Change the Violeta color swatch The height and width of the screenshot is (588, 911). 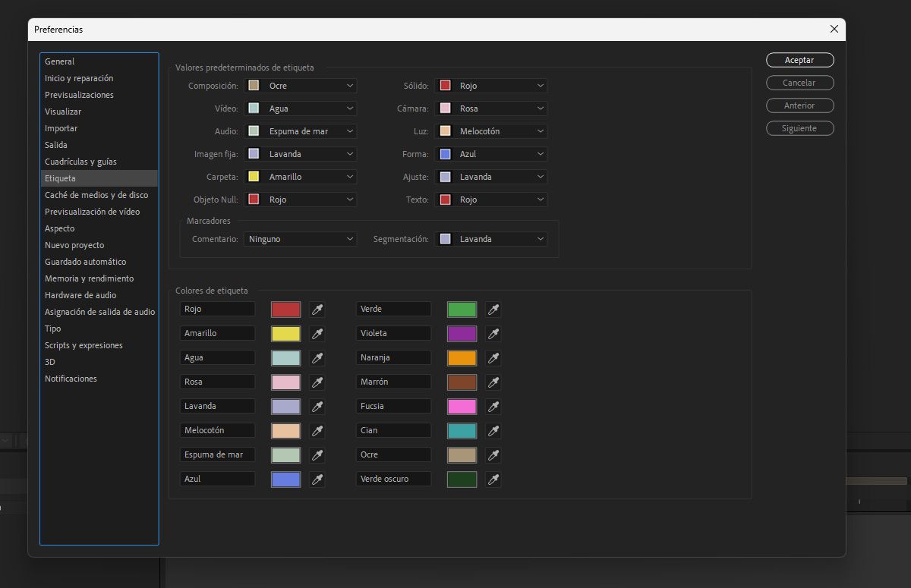point(462,334)
